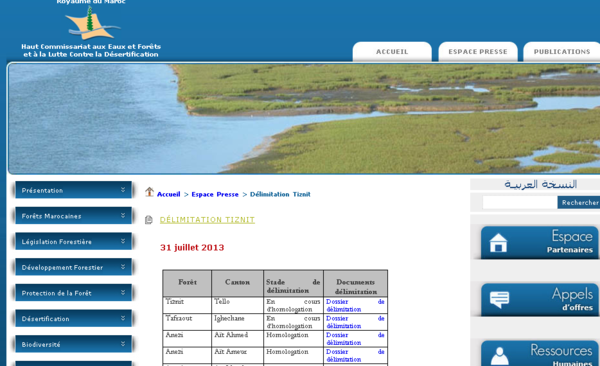Screen dimensions: 600x366
Task: Open Appels d'offres speech bubble icon
Action: (x=499, y=299)
